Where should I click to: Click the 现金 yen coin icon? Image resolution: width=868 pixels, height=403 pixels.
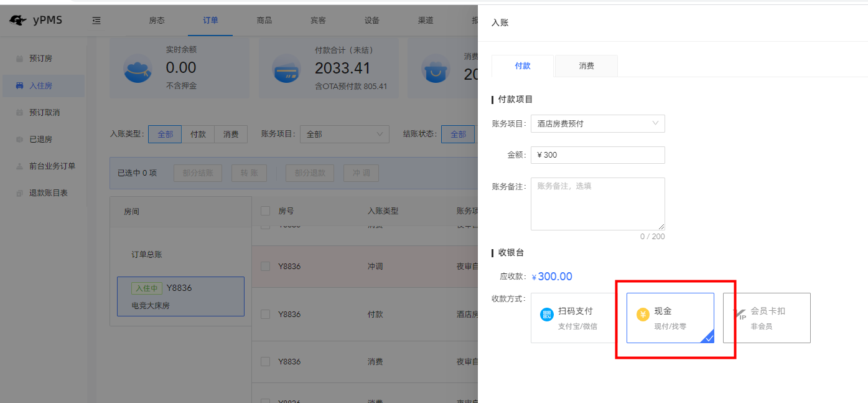(x=643, y=315)
